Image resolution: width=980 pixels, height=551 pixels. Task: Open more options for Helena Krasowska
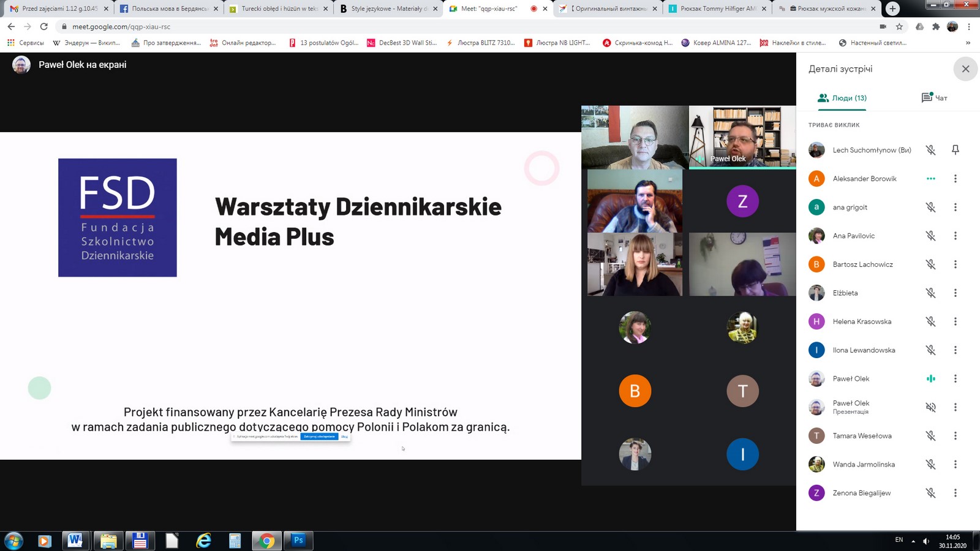955,321
